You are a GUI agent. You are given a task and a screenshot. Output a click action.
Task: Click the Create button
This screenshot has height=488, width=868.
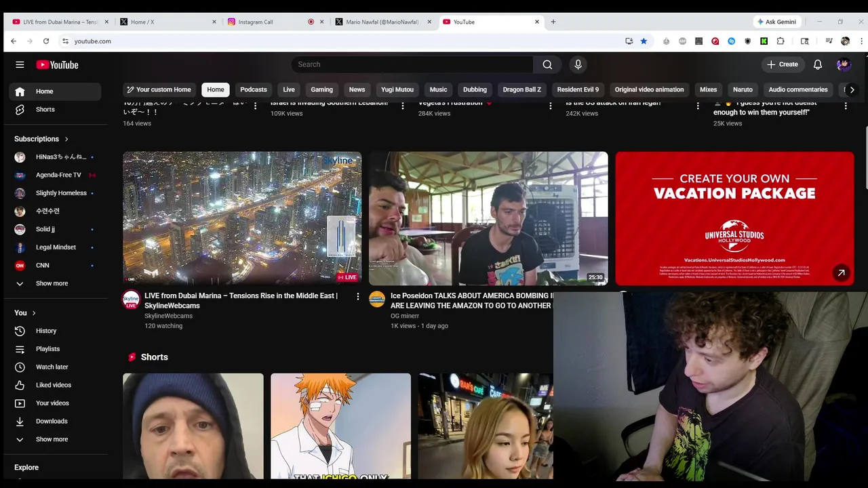click(782, 64)
